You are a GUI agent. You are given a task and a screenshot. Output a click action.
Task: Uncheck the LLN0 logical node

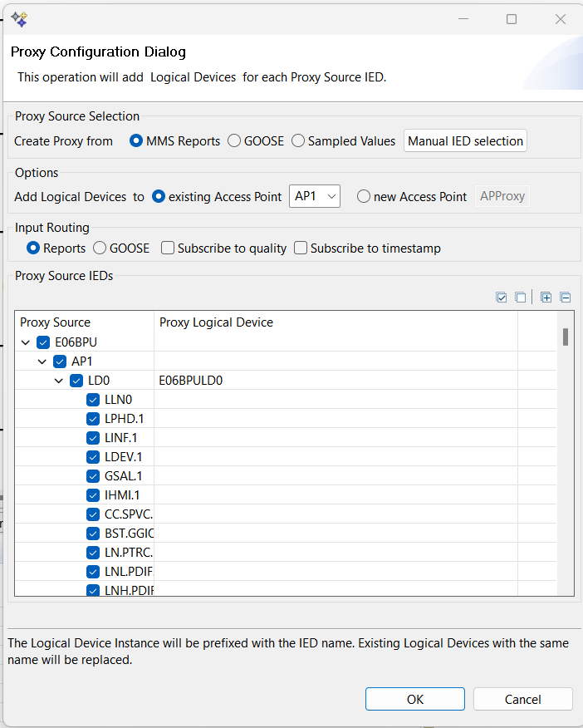[93, 400]
